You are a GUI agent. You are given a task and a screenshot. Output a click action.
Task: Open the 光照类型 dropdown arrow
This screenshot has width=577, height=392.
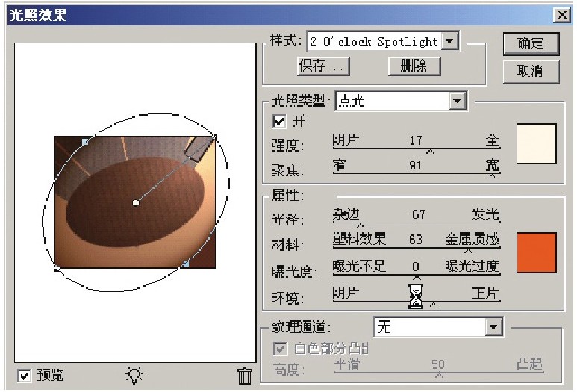coord(457,101)
